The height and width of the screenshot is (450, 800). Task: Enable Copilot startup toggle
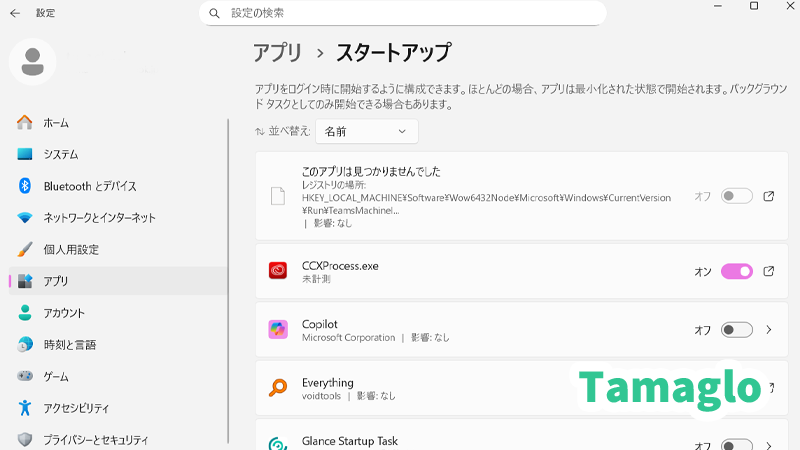(x=737, y=330)
